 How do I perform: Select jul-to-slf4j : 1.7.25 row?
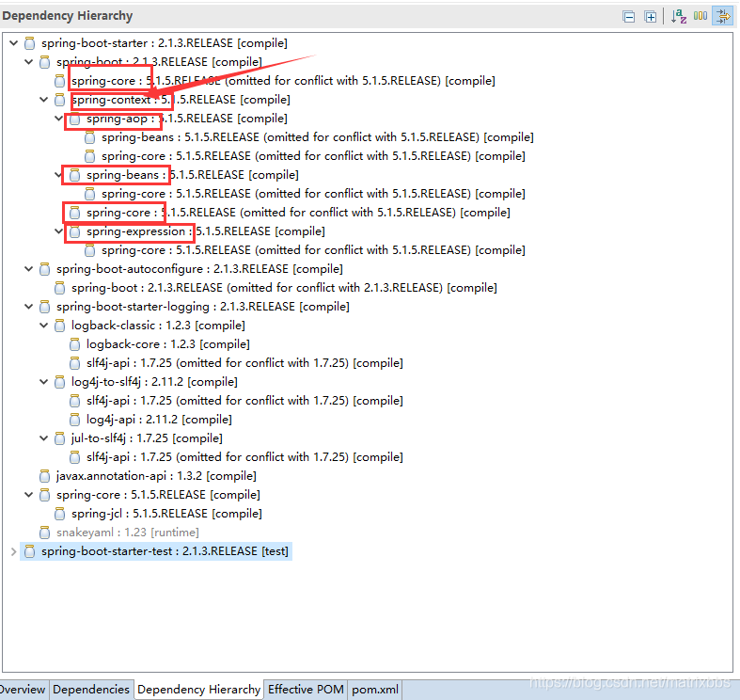(147, 438)
